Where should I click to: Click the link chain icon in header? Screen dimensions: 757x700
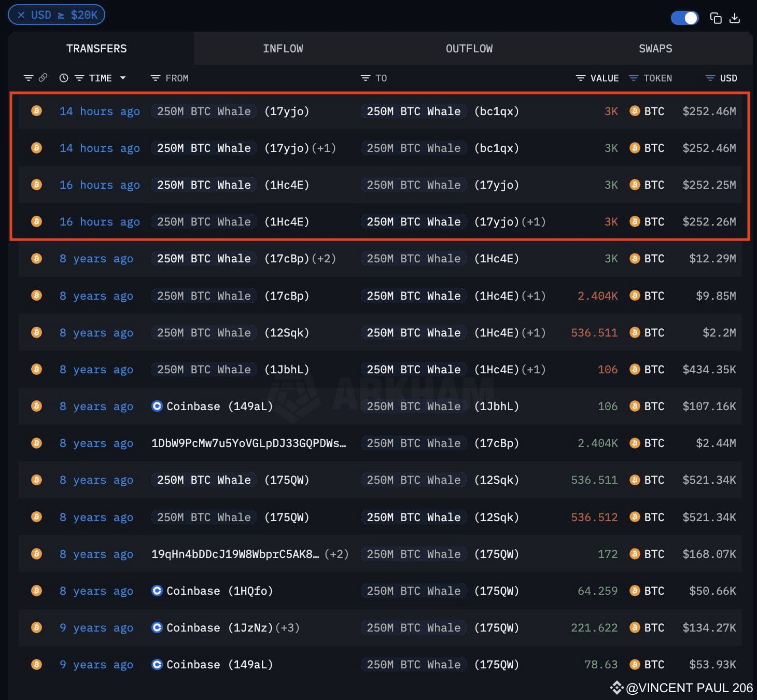tap(43, 78)
